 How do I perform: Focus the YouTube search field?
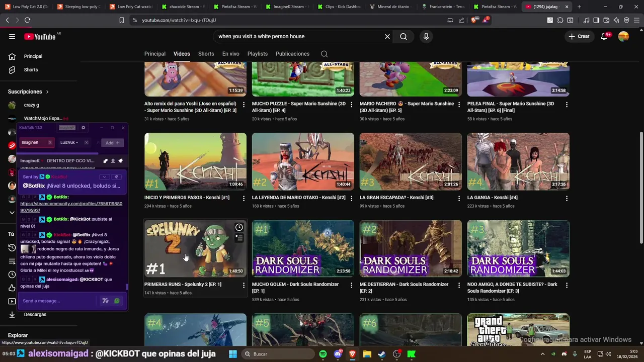(x=300, y=36)
